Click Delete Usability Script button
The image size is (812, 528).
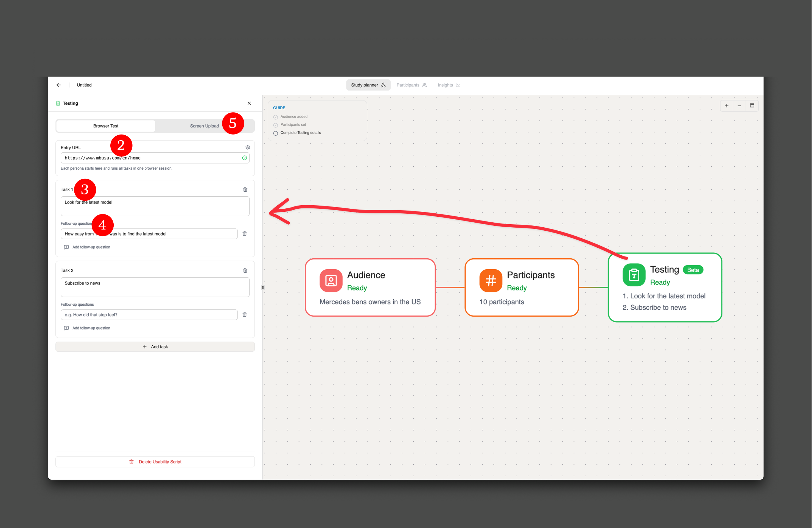tap(155, 462)
